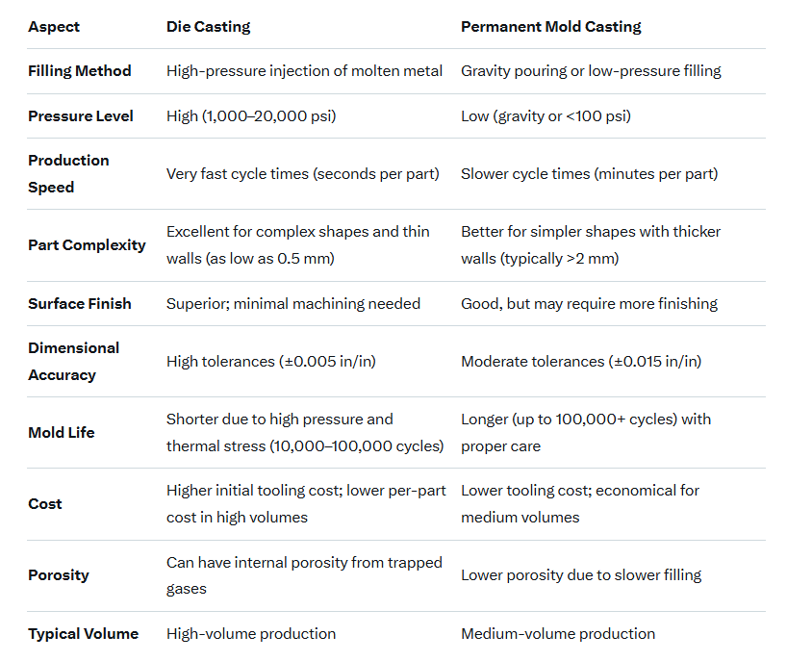The height and width of the screenshot is (661, 812).
Task: Click the "Medium-volume production" cell
Action: point(558,634)
